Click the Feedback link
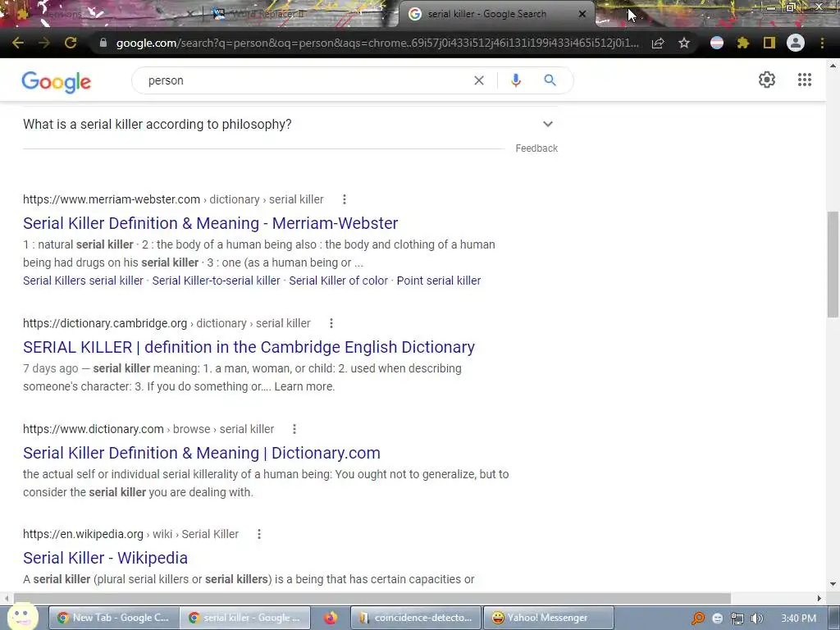The height and width of the screenshot is (630, 840). pyautogui.click(x=536, y=148)
